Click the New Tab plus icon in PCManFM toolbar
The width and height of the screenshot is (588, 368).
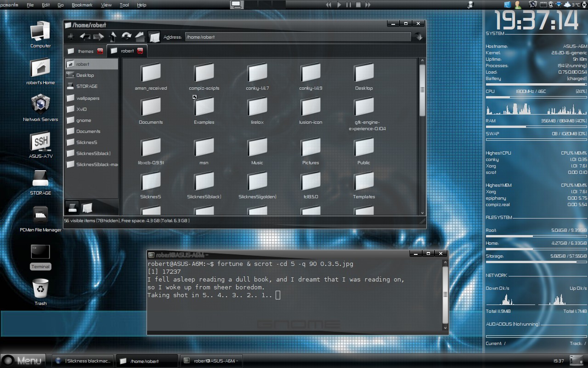click(70, 37)
